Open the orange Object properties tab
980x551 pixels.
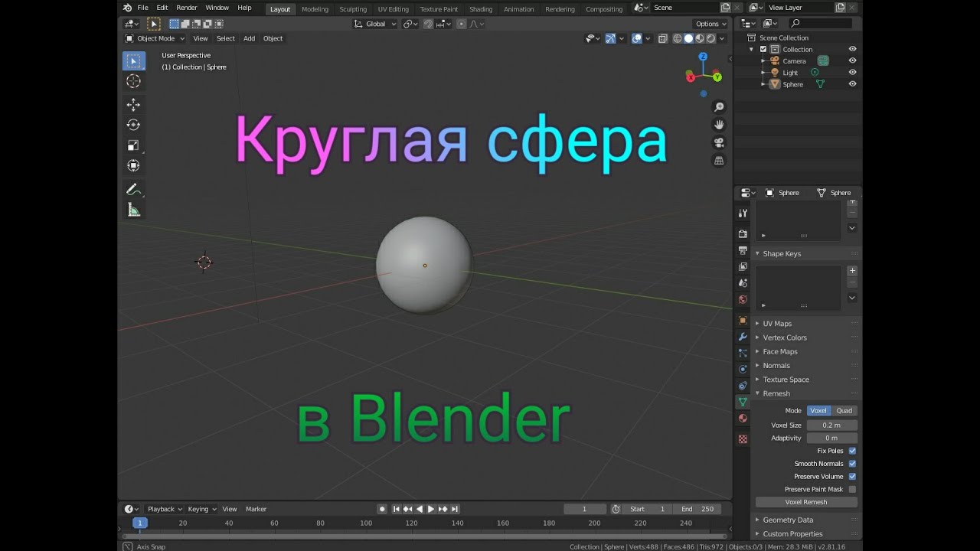click(x=743, y=321)
